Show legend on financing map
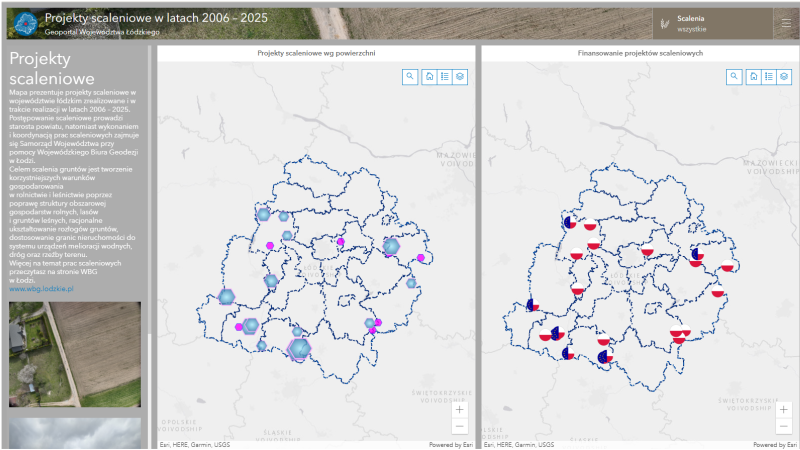The height and width of the screenshot is (450, 800). tap(768, 76)
